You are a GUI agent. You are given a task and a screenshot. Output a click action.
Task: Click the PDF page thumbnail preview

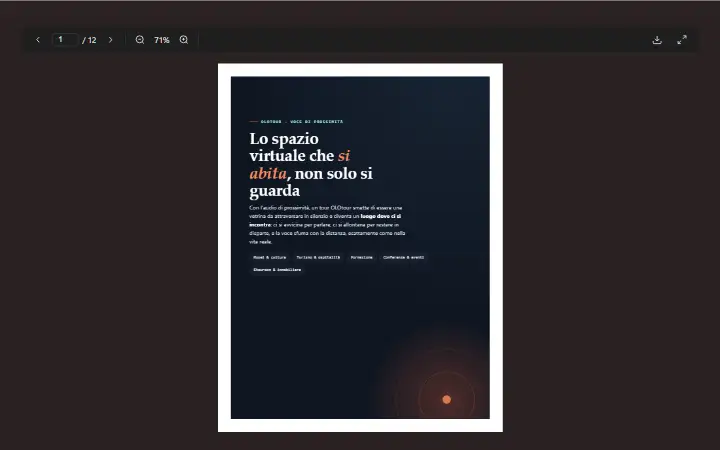(x=360, y=248)
